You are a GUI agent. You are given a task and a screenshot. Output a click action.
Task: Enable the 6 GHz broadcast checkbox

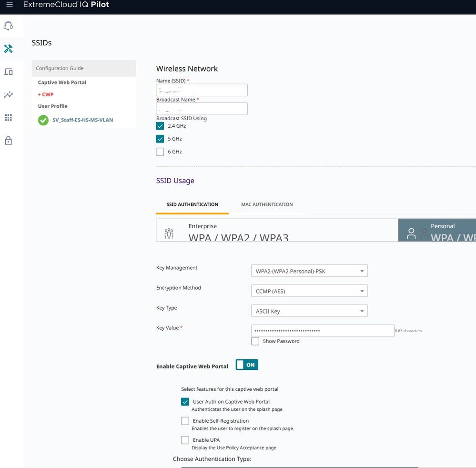[x=160, y=152]
